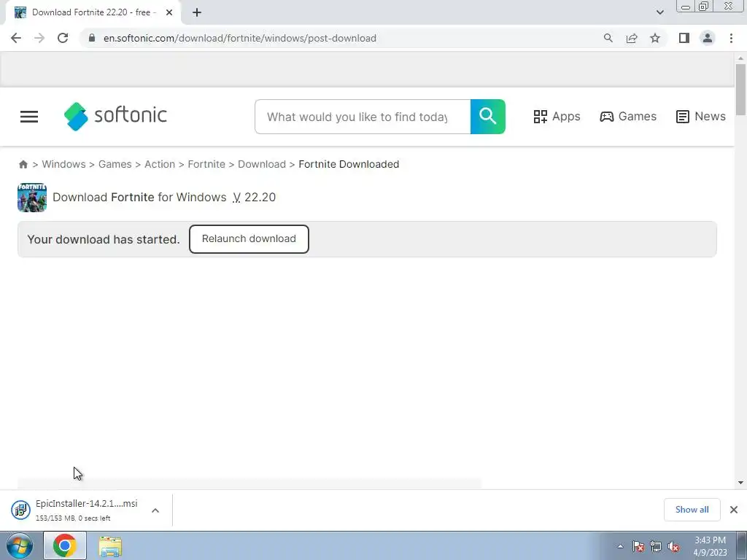Open the Games section
Viewport: 747px width, 560px height.
click(x=628, y=117)
